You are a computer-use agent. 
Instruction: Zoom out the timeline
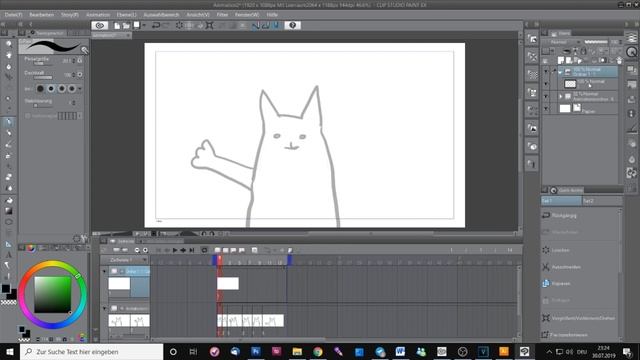(137, 250)
